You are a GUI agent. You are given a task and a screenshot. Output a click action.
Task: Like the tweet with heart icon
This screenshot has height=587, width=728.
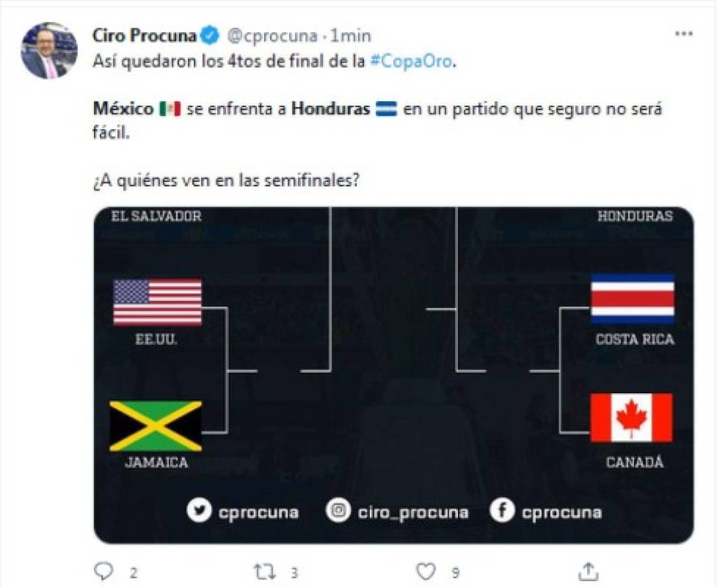click(425, 572)
